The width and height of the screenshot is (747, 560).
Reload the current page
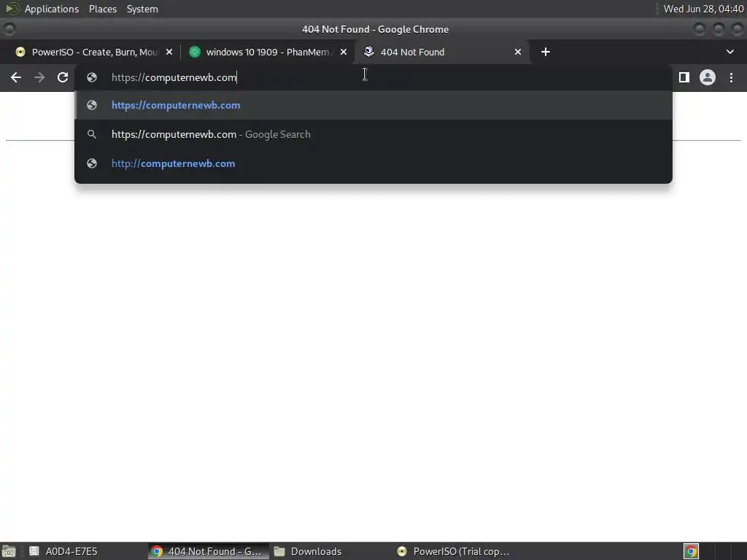click(x=63, y=77)
